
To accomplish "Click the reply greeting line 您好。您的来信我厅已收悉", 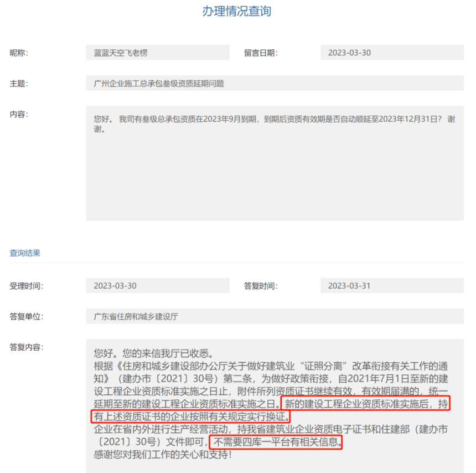I will click(154, 353).
